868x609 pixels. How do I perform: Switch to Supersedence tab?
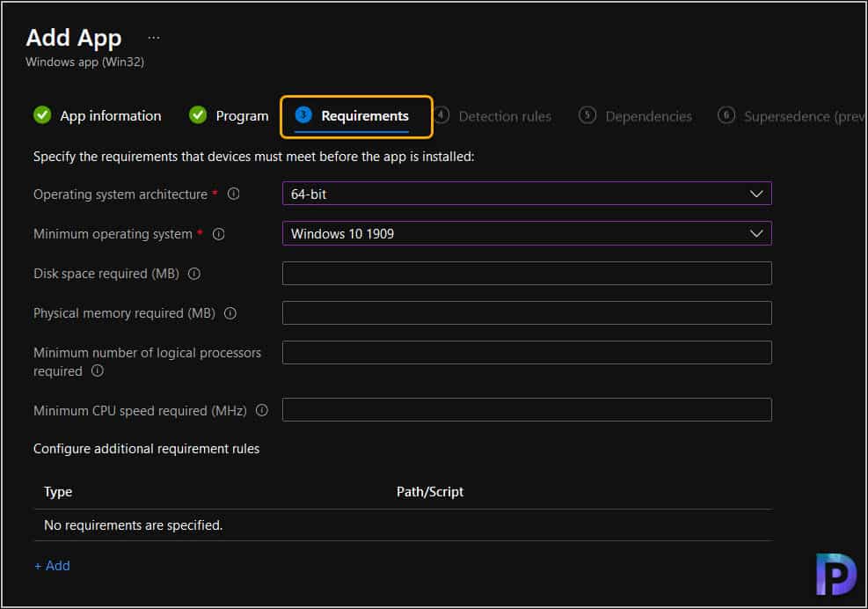tap(791, 116)
